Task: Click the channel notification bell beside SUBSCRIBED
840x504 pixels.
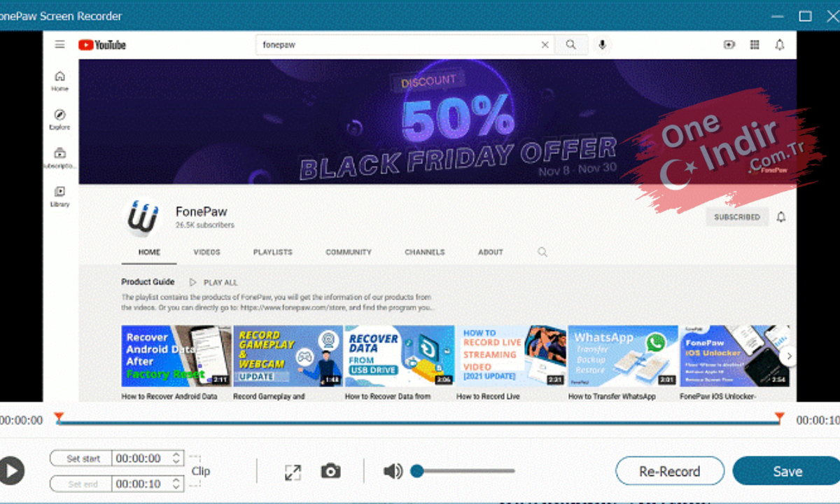Action: (781, 217)
